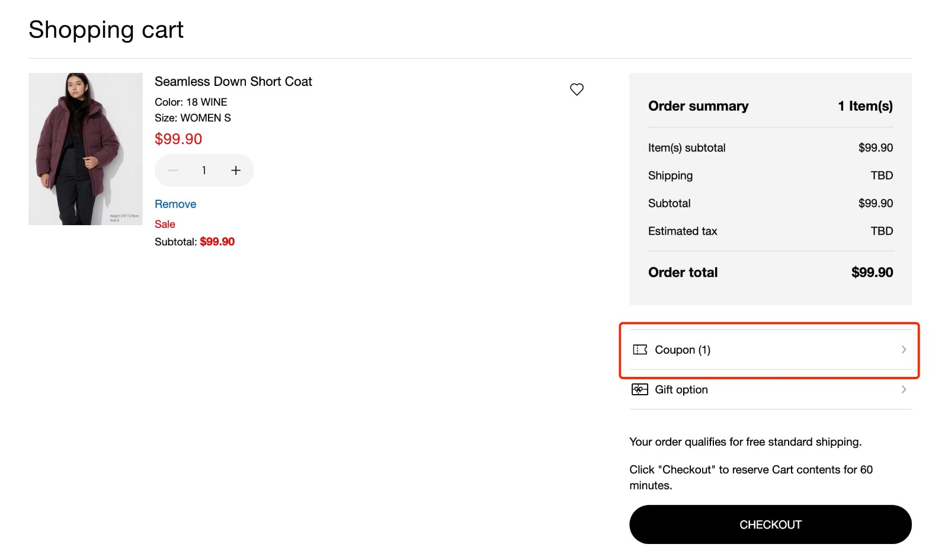Click the product photo of the wine coat
948x560 pixels.
point(85,149)
